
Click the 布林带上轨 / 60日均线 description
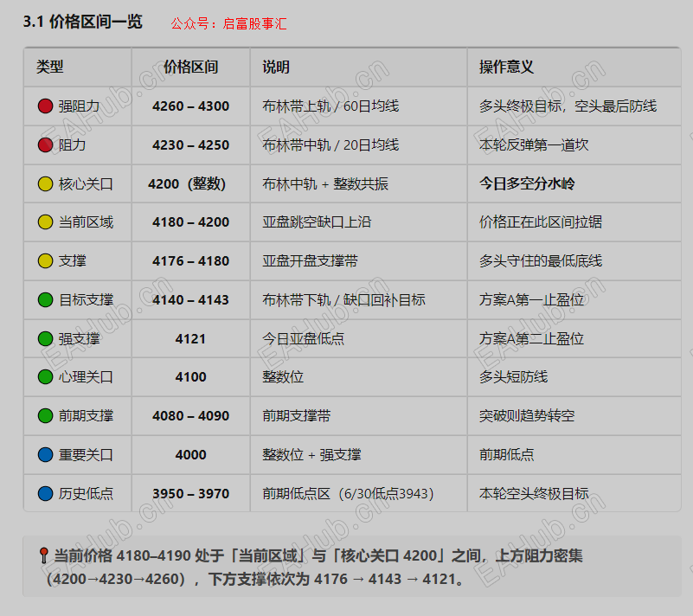tap(330, 106)
